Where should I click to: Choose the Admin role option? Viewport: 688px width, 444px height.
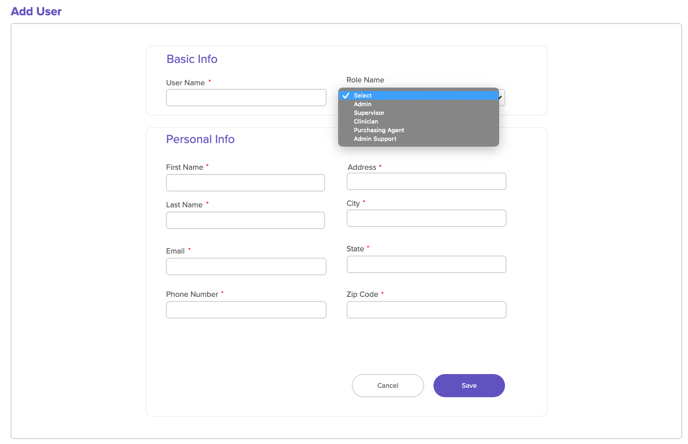tap(363, 104)
